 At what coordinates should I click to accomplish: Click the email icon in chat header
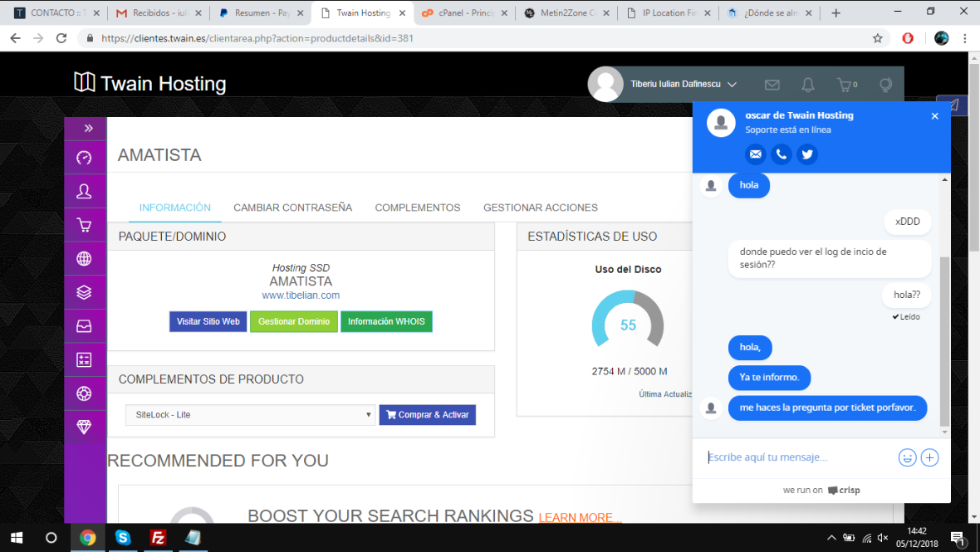[756, 154]
